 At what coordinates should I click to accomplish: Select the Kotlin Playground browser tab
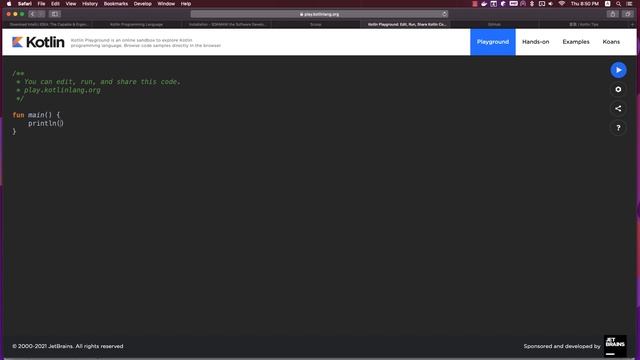pyautogui.click(x=406, y=24)
